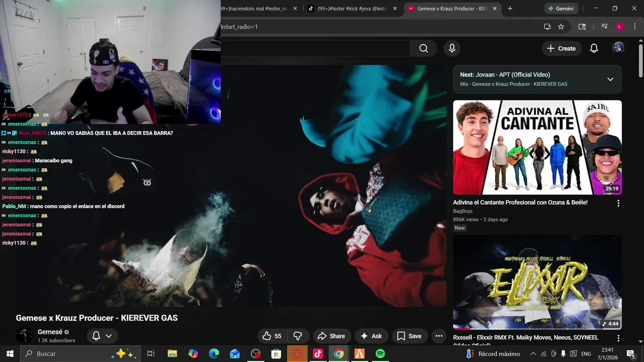Open the YouTube account avatar menu
644x362 pixels.
pyautogui.click(x=618, y=48)
